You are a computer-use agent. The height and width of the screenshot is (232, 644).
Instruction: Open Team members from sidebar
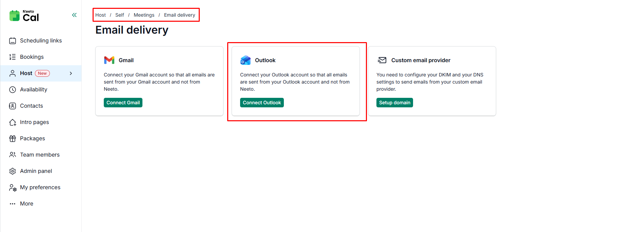click(x=40, y=155)
